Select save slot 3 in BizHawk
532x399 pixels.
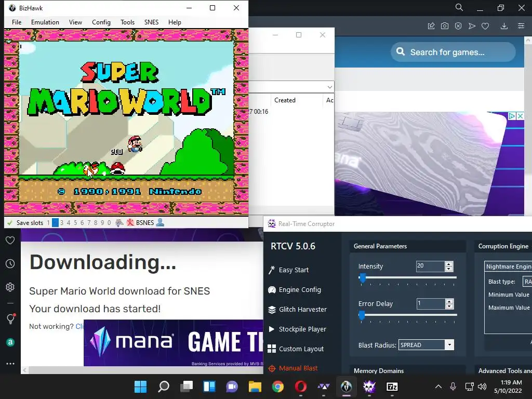62,223
